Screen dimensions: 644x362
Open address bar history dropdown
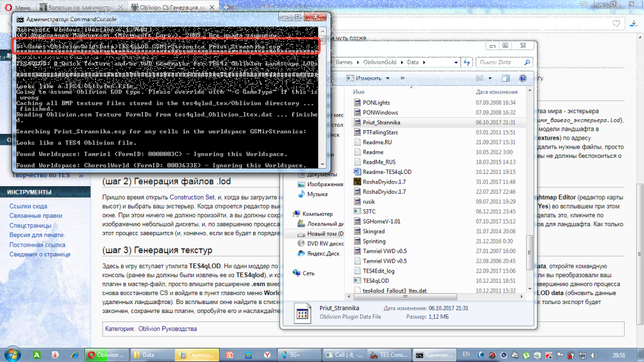(x=456, y=62)
